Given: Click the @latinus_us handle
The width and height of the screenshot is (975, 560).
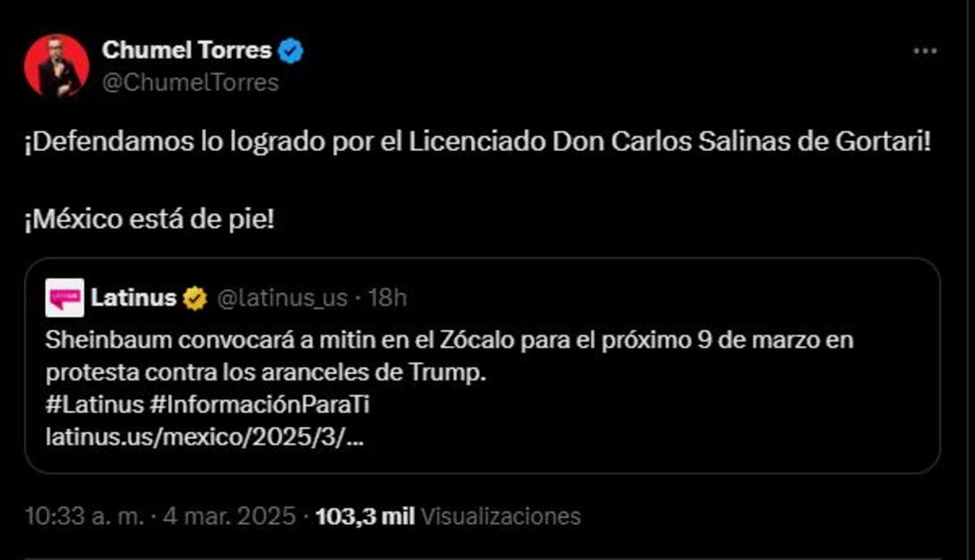Looking at the screenshot, I should [x=282, y=298].
